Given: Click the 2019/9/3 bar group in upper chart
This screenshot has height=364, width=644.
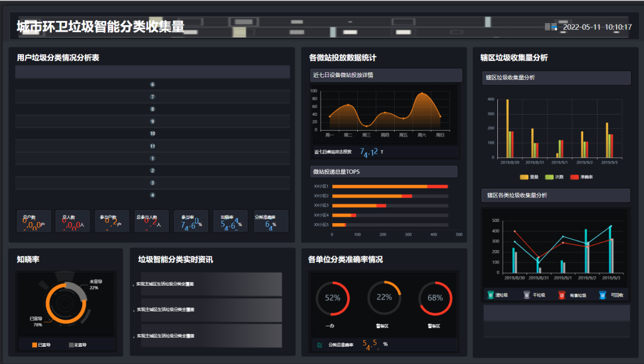Looking at the screenshot, I should tap(609, 140).
